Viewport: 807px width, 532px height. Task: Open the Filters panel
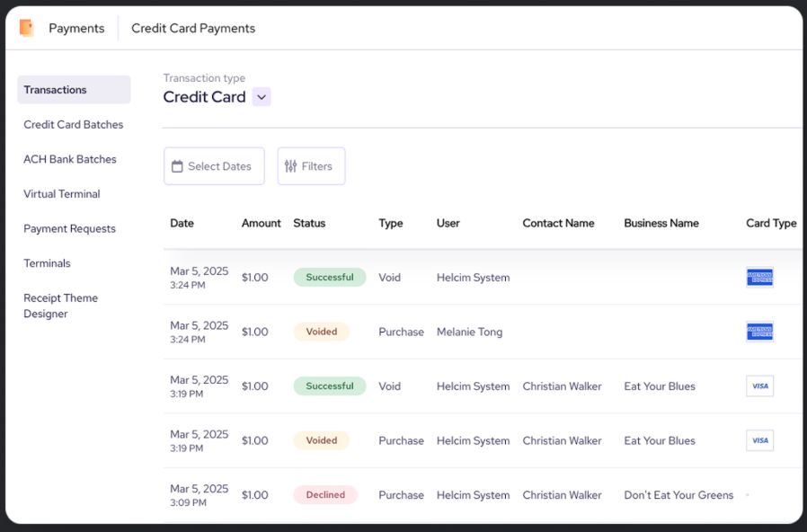click(311, 165)
